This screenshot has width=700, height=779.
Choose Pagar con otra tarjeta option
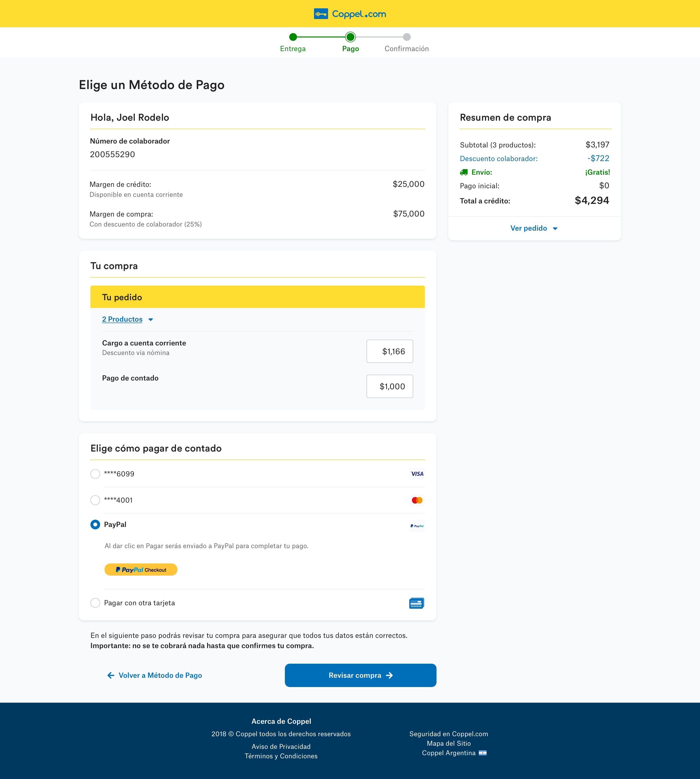95,603
